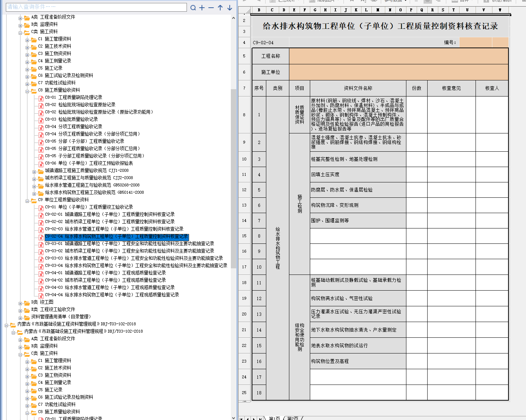This screenshot has width=526, height=420.
Task: Click the 编号 orange input cell
Action: point(476,42)
